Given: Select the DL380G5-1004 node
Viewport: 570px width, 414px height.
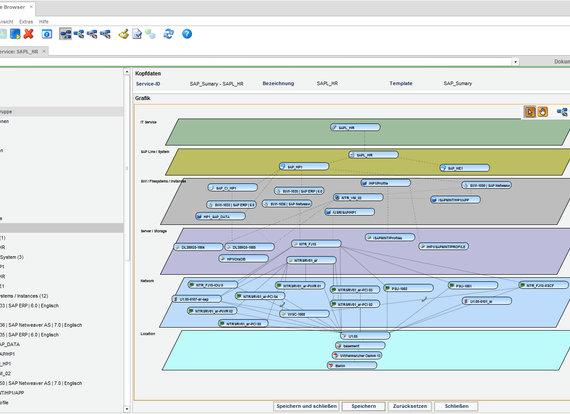Looking at the screenshot, I should pyautogui.click(x=198, y=247).
